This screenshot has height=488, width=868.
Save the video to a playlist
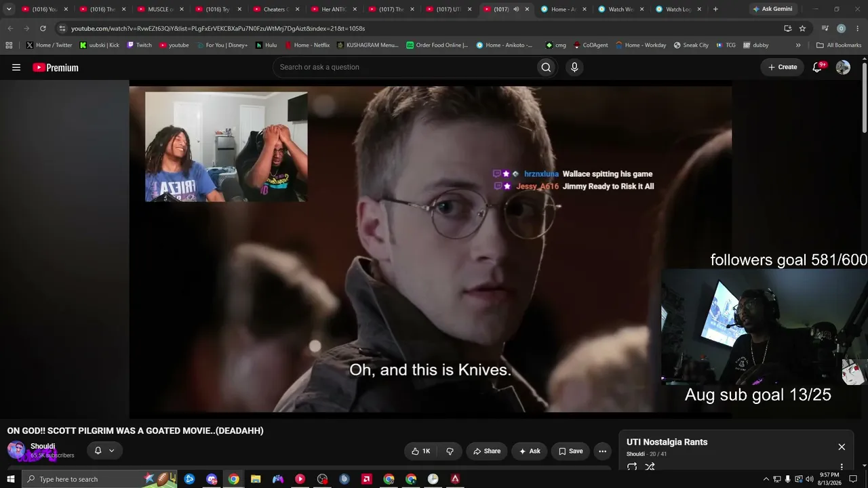[x=570, y=451]
